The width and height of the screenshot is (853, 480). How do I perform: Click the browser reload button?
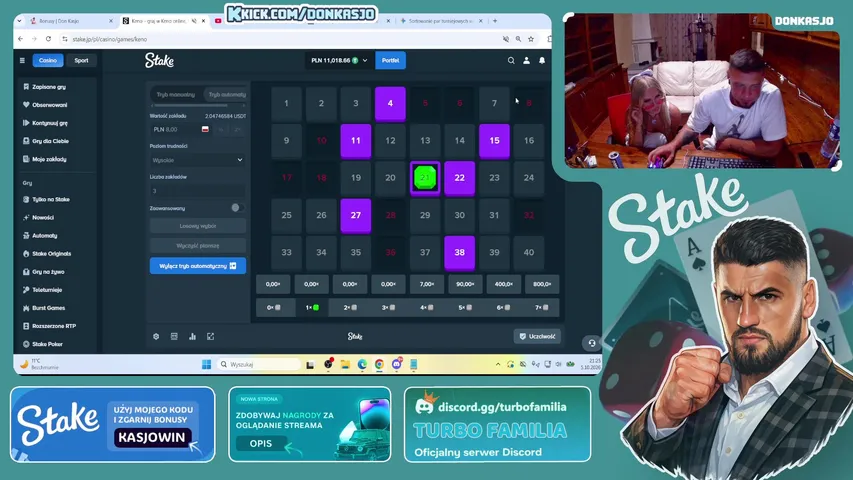[x=48, y=39]
